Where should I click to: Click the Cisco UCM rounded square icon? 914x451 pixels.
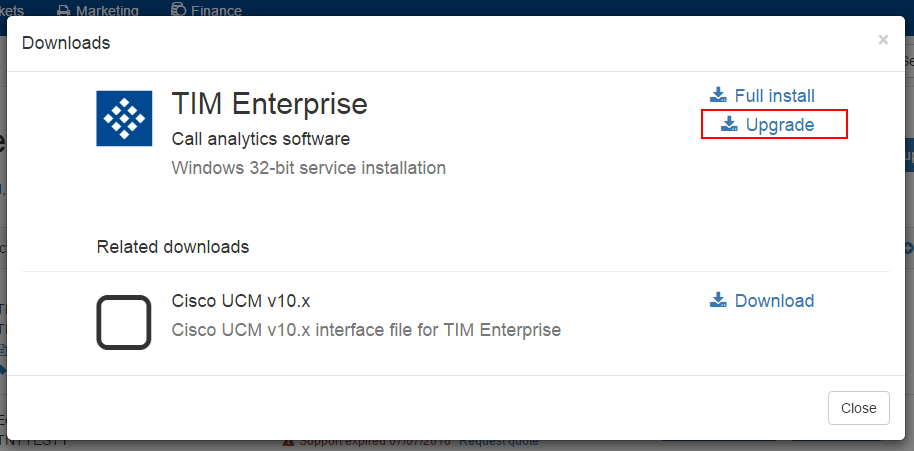(124, 322)
